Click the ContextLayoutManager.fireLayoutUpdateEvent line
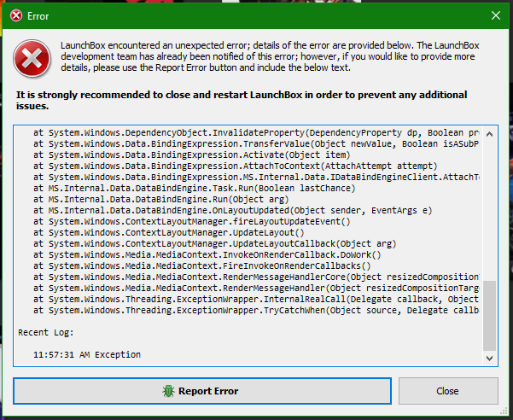513x420 pixels. [192, 222]
